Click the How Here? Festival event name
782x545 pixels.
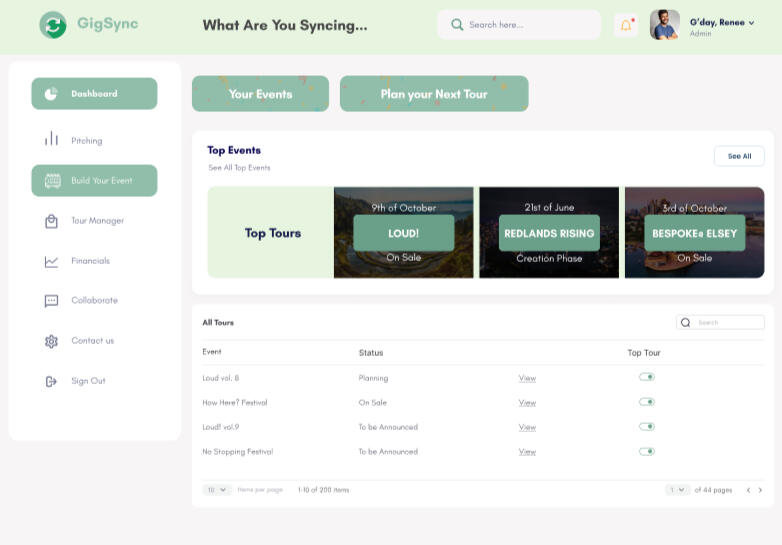[234, 402]
